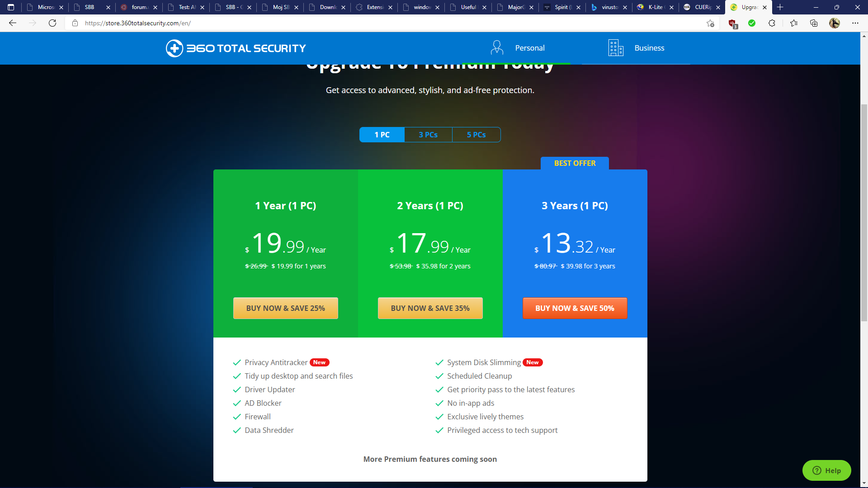The height and width of the screenshot is (488, 868).
Task: Click the Business building icon
Action: (616, 47)
